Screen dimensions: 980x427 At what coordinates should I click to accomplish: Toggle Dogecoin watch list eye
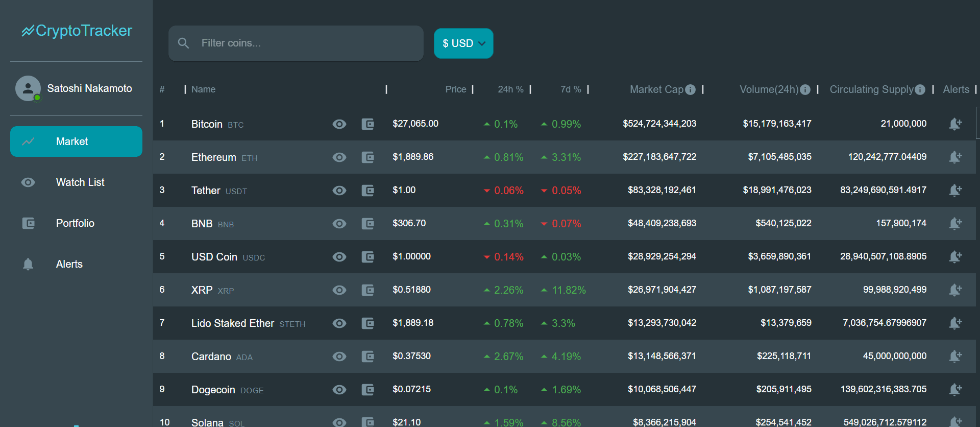tap(339, 390)
